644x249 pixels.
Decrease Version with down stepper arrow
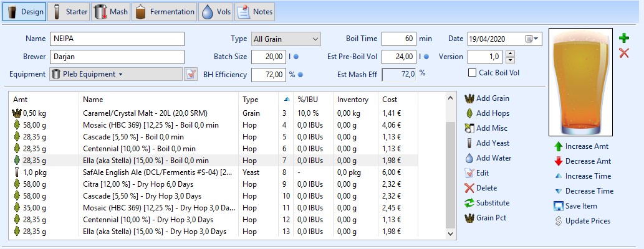510,60
